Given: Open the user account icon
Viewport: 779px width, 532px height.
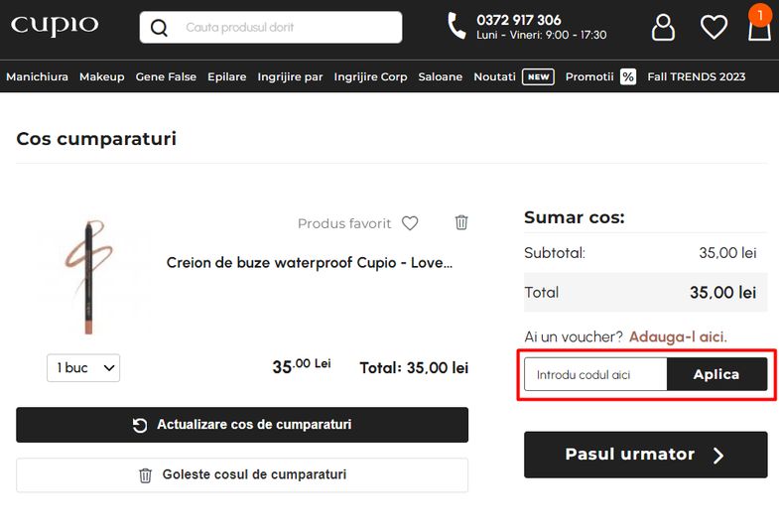Looking at the screenshot, I should [x=663, y=27].
